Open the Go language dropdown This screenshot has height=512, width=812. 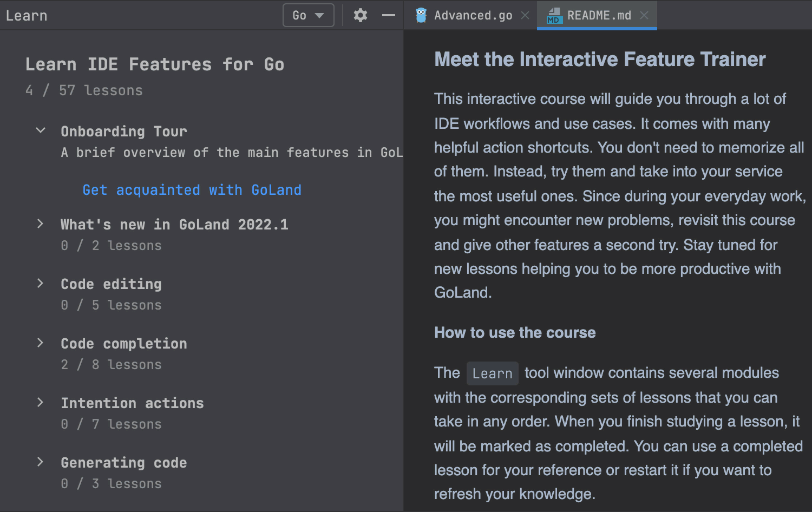(308, 15)
